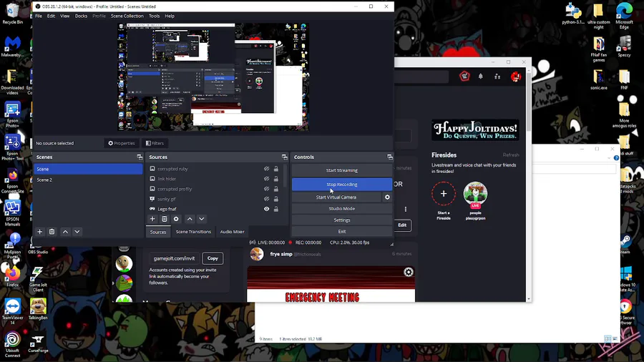Undock the Sources panel
Image resolution: width=644 pixels, height=362 pixels.
click(285, 157)
